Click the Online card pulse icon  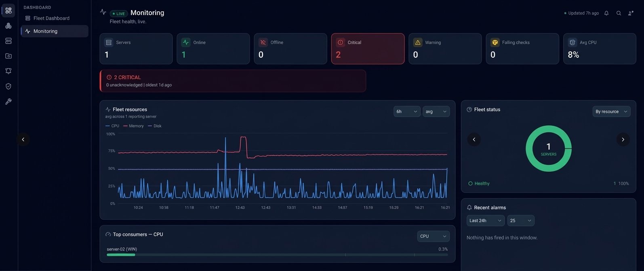pyautogui.click(x=186, y=42)
